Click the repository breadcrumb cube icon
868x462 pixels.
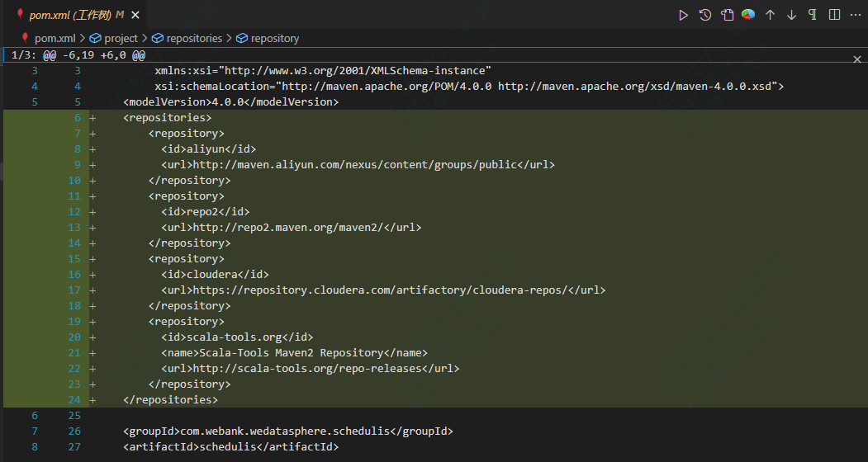coord(242,38)
